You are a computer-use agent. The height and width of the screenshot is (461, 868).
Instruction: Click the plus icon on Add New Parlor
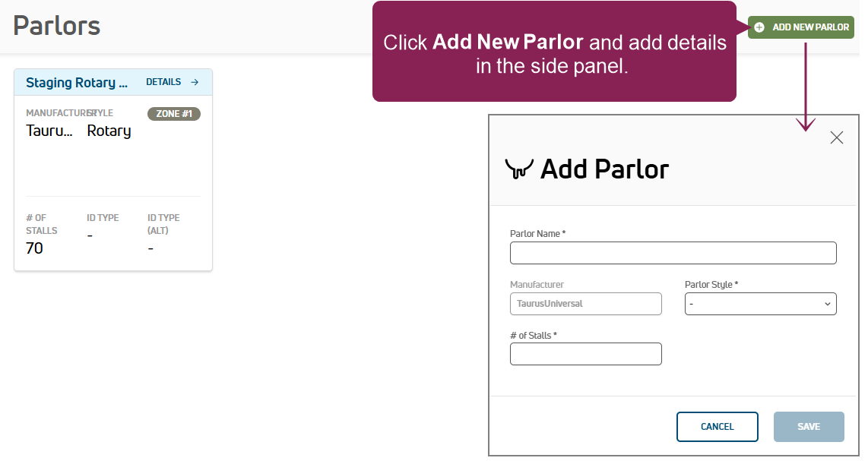click(x=759, y=27)
